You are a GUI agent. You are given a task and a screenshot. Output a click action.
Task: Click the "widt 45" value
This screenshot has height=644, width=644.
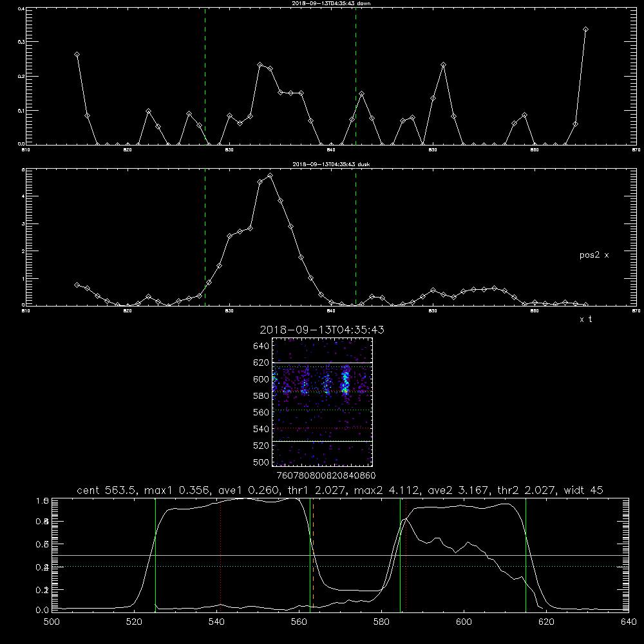pyautogui.click(x=583, y=490)
